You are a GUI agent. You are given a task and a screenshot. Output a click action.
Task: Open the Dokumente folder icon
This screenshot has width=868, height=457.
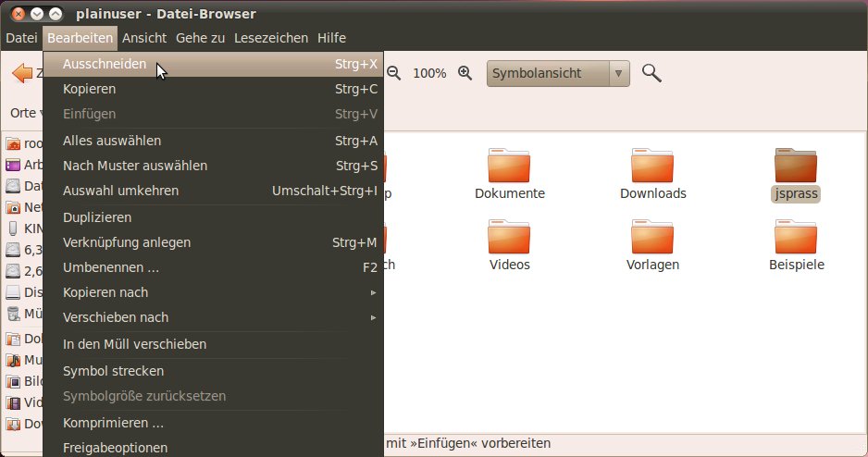coord(509,166)
